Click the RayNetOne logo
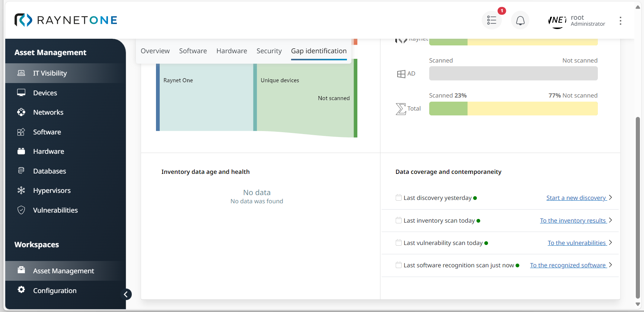644x312 pixels. (66, 20)
